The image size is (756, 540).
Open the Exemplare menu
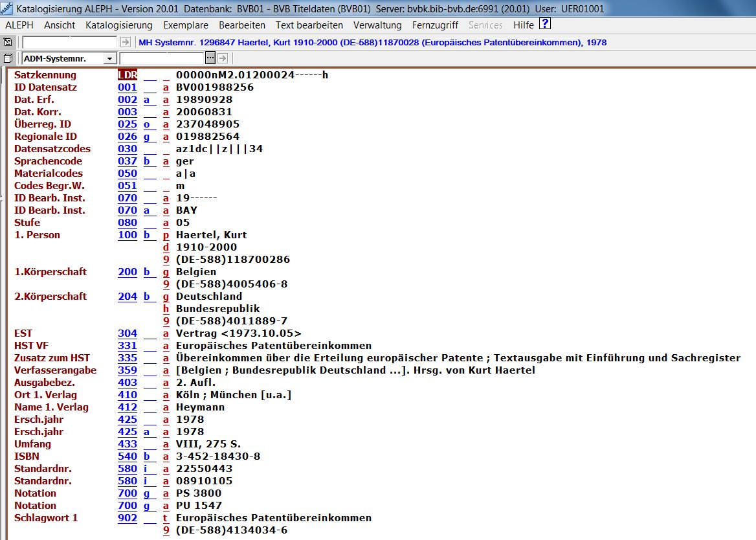186,25
